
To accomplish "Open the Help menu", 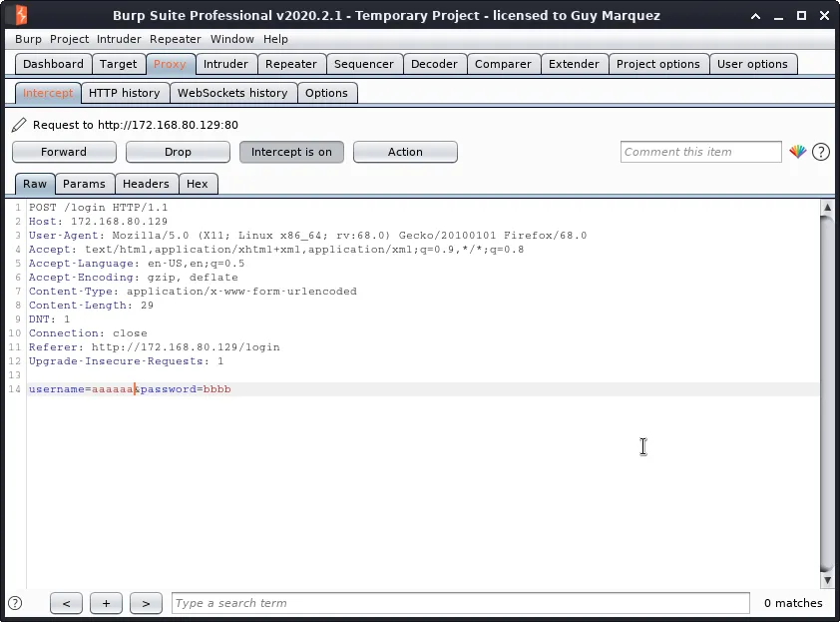I will tap(275, 39).
